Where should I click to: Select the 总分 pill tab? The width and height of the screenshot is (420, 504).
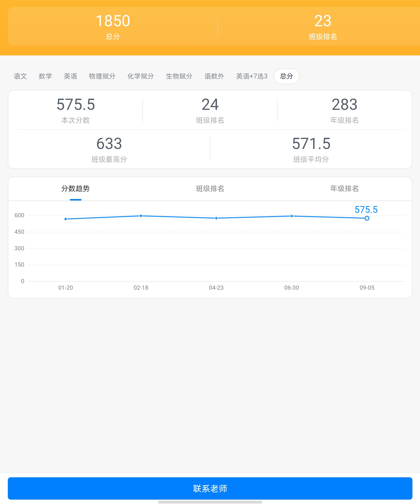click(x=286, y=76)
